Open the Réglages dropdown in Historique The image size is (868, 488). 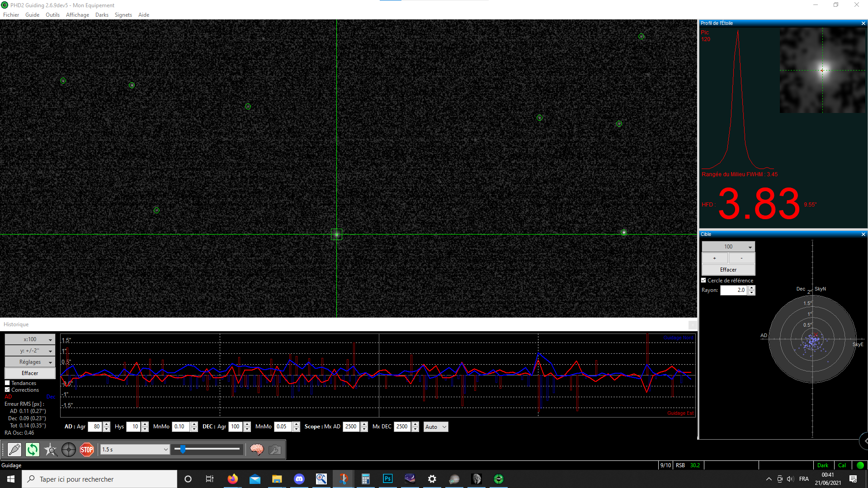[30, 362]
